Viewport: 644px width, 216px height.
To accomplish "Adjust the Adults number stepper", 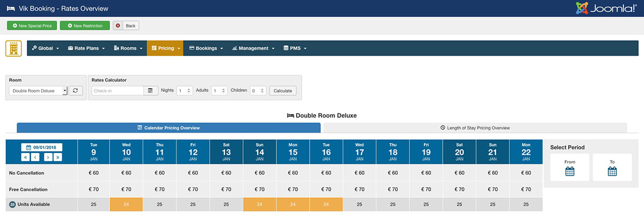I will pos(219,91).
